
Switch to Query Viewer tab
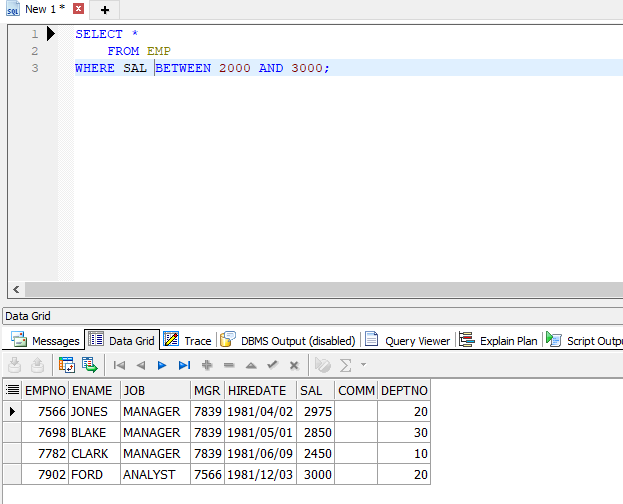pos(408,340)
